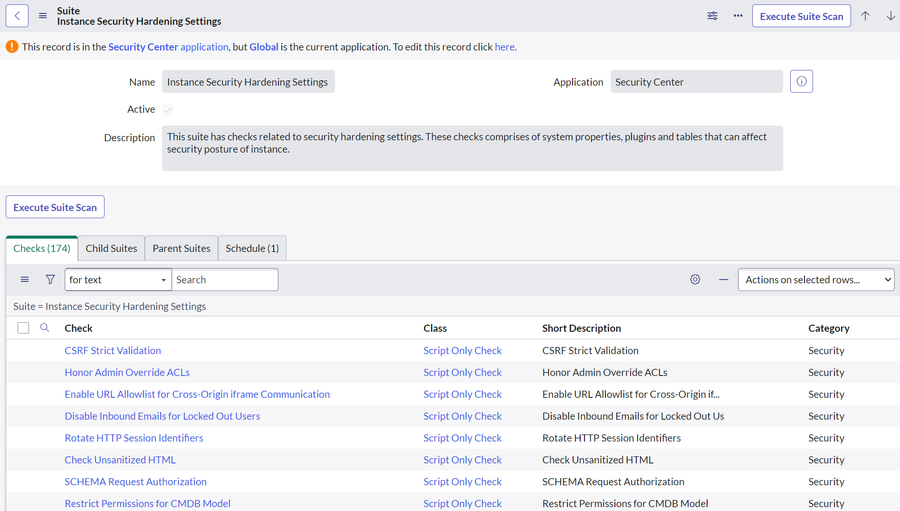900x511 pixels.
Task: Click Security category in CSRF Strict Validation row
Action: pos(826,350)
